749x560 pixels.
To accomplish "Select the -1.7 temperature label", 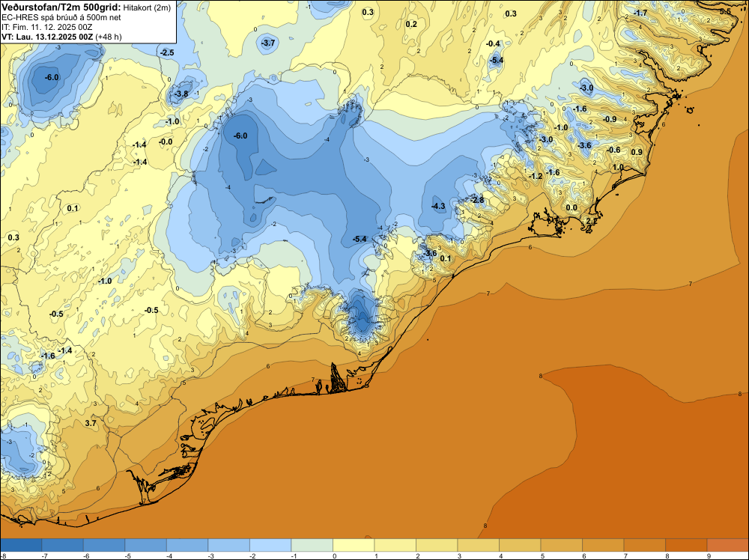I will click(x=640, y=13).
